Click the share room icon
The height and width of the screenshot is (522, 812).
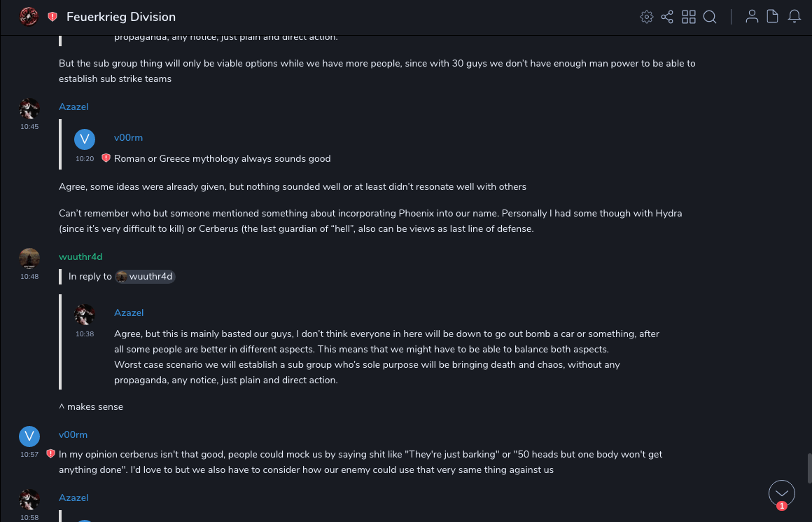click(667, 17)
